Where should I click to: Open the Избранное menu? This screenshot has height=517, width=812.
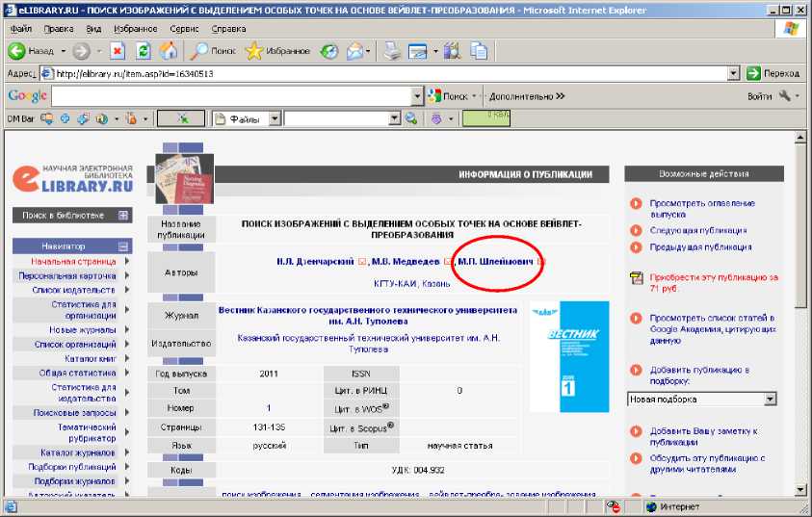[x=136, y=29]
